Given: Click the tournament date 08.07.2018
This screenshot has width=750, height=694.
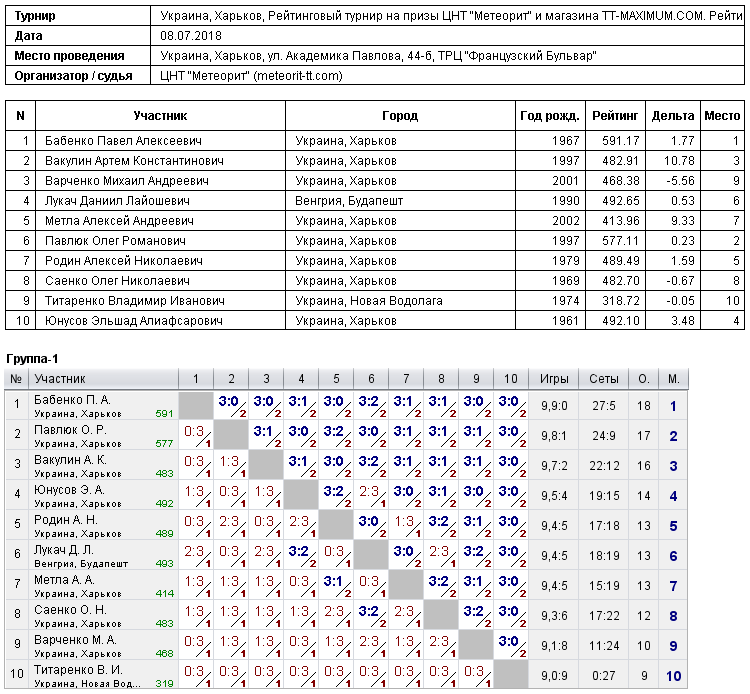Looking at the screenshot, I should coord(191,36).
